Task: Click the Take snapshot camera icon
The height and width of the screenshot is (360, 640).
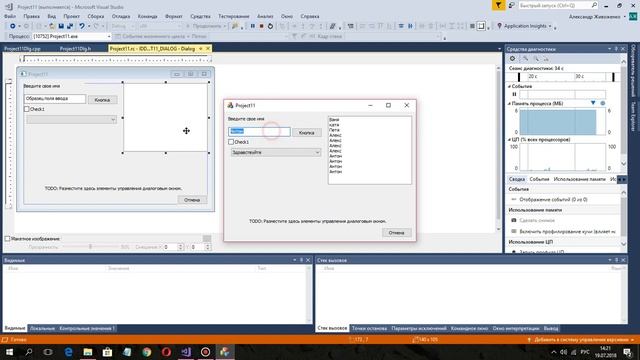Action: click(514, 220)
